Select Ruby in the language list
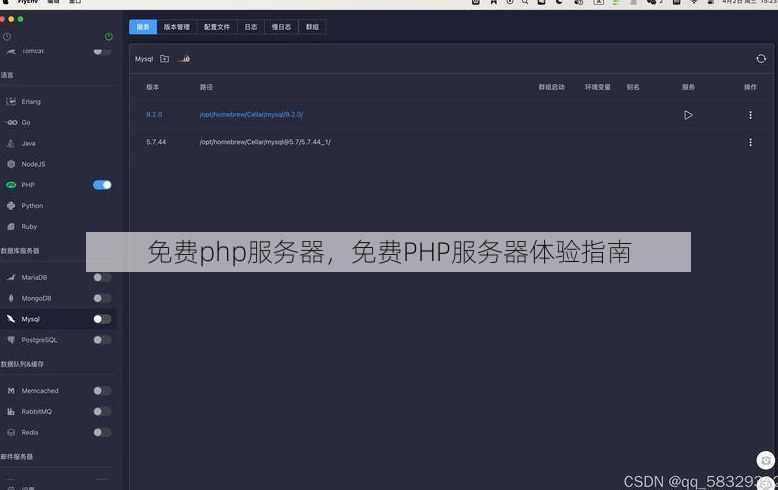 tap(29, 226)
